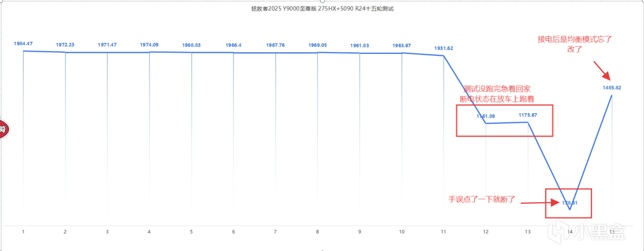The width and height of the screenshot is (644, 251).
Task: Click the data label 1967.76
Action: pyautogui.click(x=275, y=45)
